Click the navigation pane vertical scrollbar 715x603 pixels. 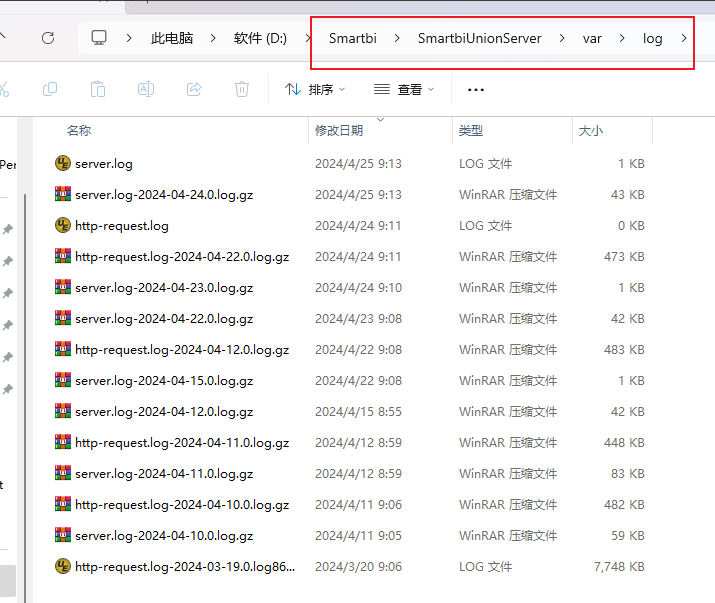tap(25, 397)
